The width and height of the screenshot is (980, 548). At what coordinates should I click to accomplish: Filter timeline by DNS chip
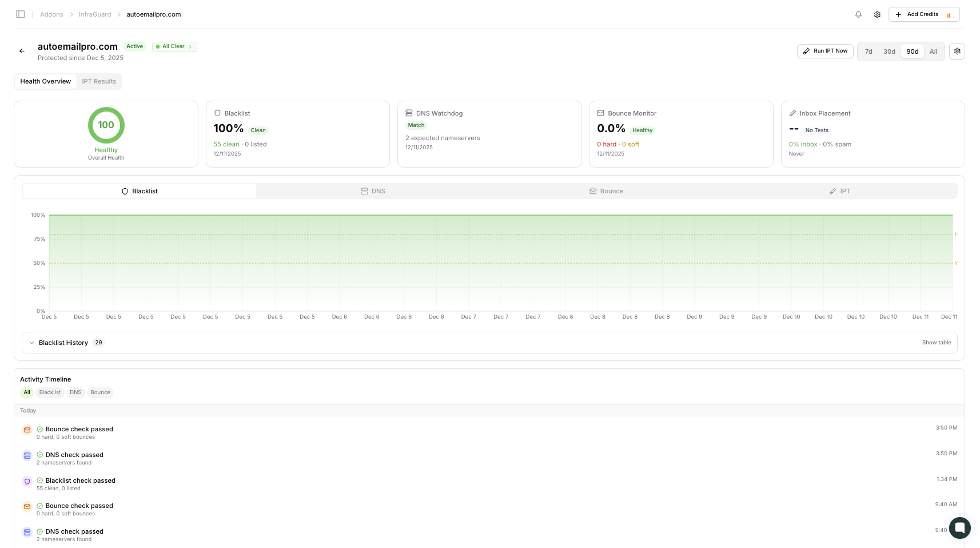[75, 392]
